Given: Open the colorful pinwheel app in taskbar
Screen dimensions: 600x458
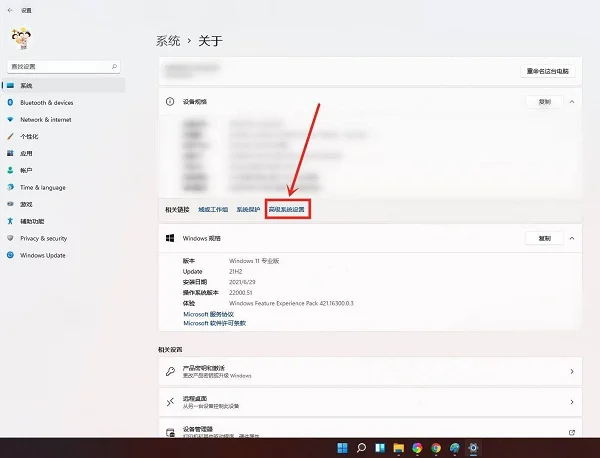Looking at the screenshot, I should [x=417, y=448].
